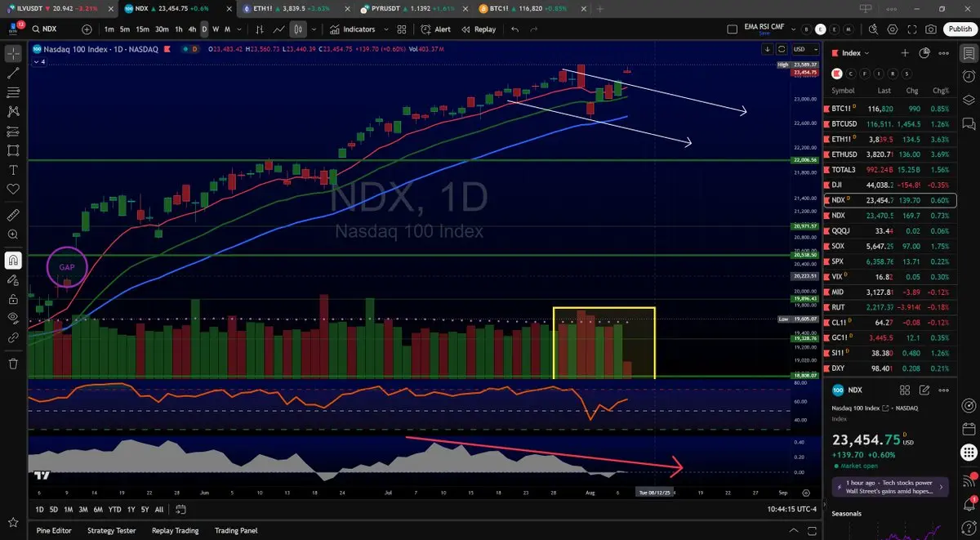Open indicator templates grid icon
980x540 pixels.
point(402,29)
